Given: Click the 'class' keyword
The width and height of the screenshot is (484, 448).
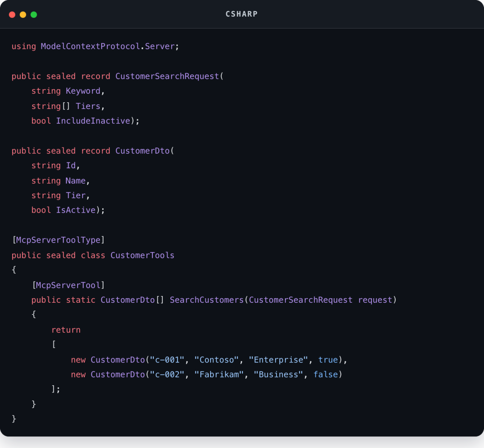Looking at the screenshot, I should [93, 255].
